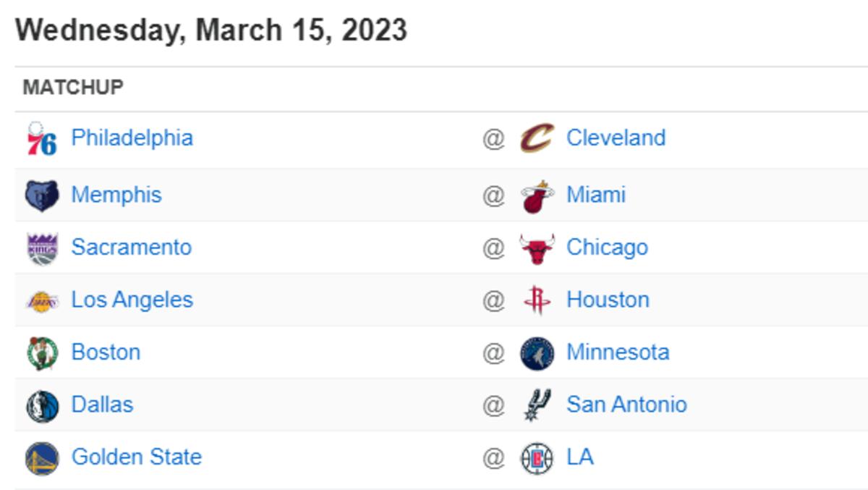
Task: Click the Philadelphia 76ers logo
Action: [42, 139]
